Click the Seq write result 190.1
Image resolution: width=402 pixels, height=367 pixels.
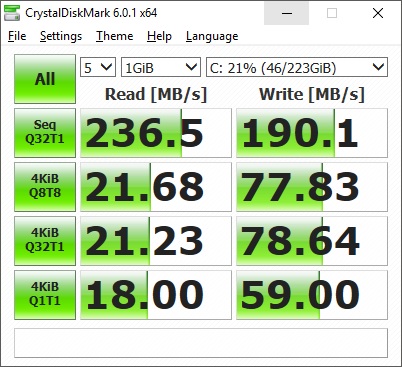(x=312, y=133)
